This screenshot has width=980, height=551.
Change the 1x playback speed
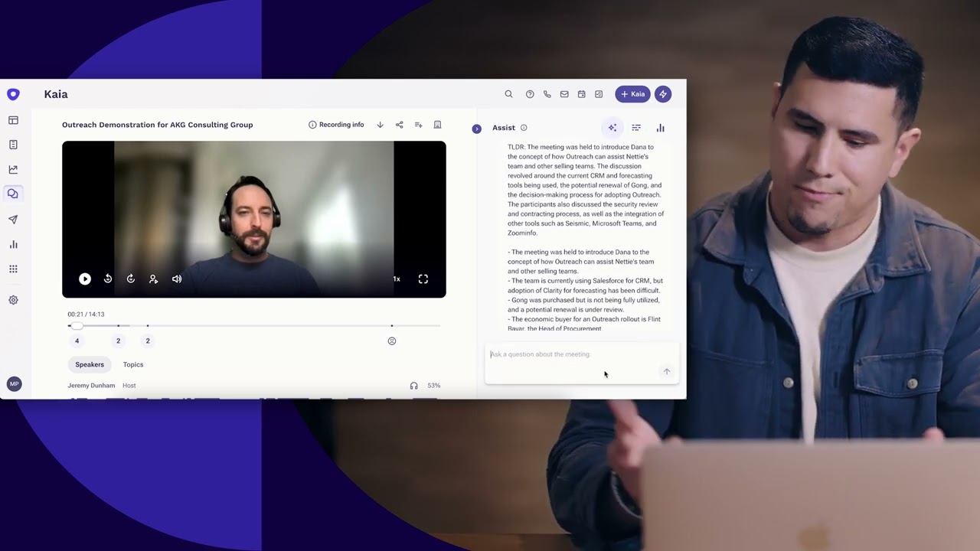[x=397, y=279]
